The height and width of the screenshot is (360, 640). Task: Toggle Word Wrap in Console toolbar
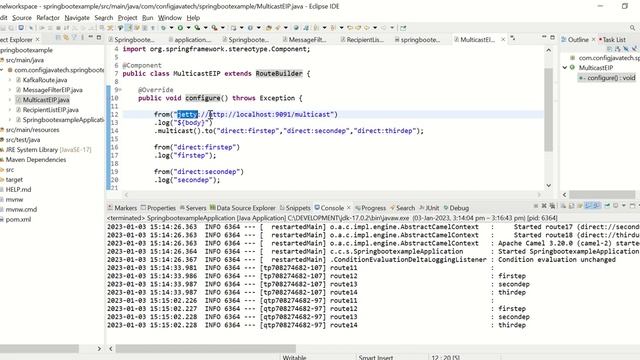(580, 206)
